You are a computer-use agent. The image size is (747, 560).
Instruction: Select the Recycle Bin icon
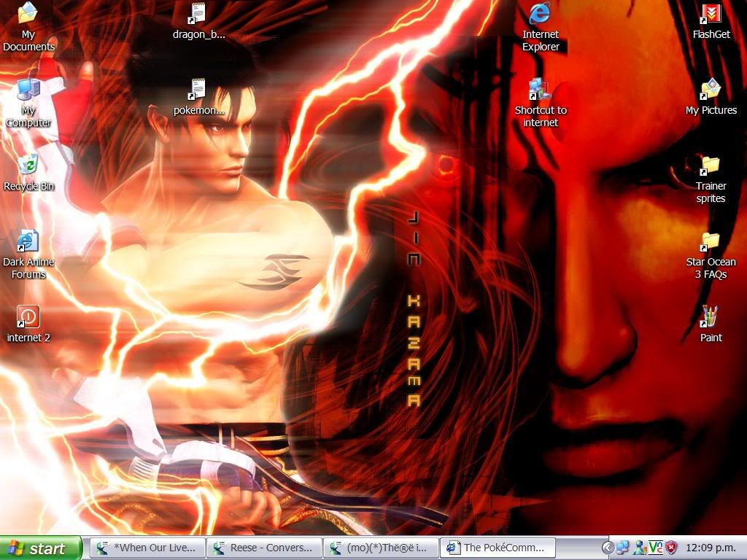coord(28,172)
